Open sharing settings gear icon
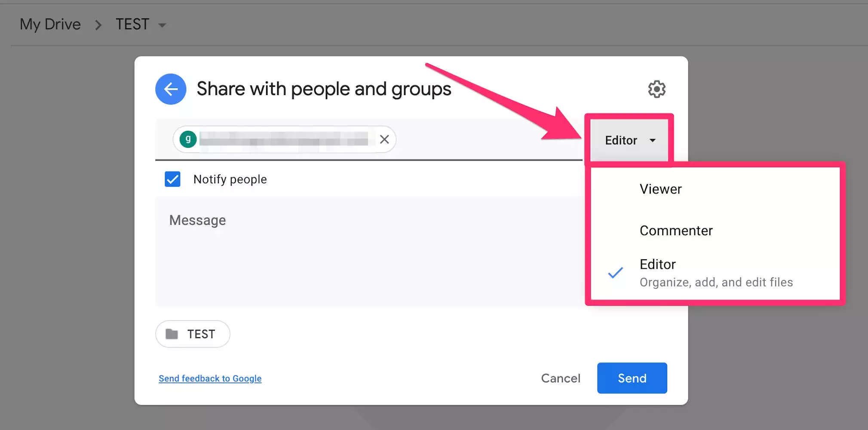 point(656,89)
